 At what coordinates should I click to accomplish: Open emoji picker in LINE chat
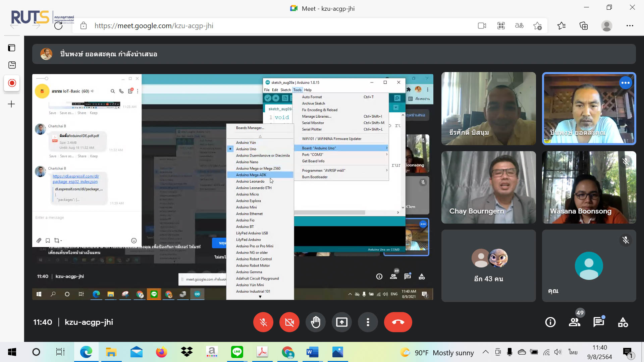coord(134,240)
